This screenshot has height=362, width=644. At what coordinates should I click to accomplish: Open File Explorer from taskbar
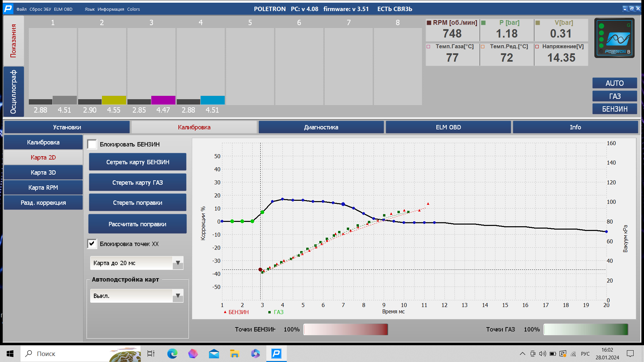(234, 354)
